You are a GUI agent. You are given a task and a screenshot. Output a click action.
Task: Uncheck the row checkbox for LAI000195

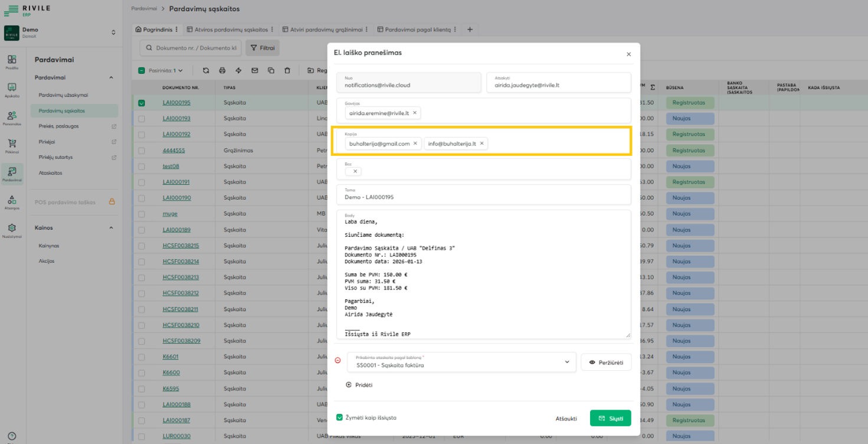point(142,103)
